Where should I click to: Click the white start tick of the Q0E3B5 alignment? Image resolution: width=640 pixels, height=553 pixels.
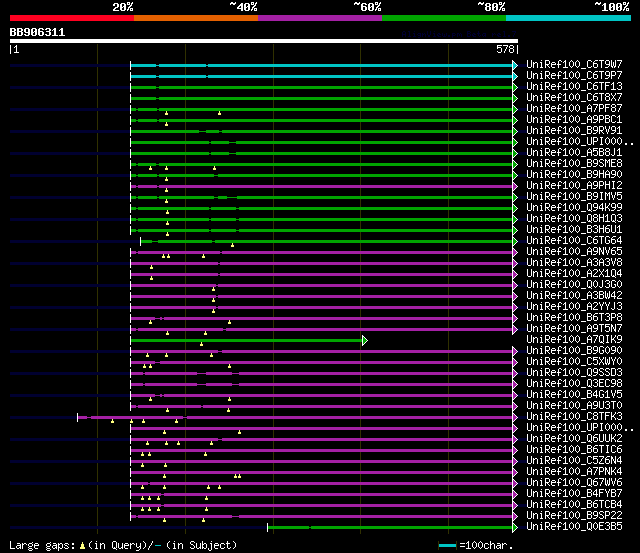click(267, 527)
